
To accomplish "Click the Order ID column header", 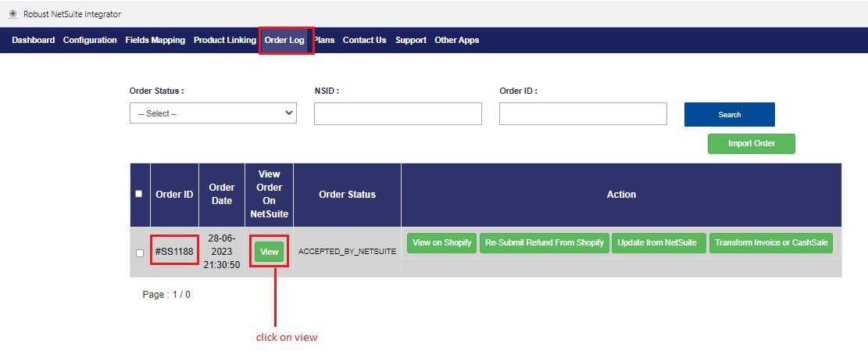I will tap(174, 195).
